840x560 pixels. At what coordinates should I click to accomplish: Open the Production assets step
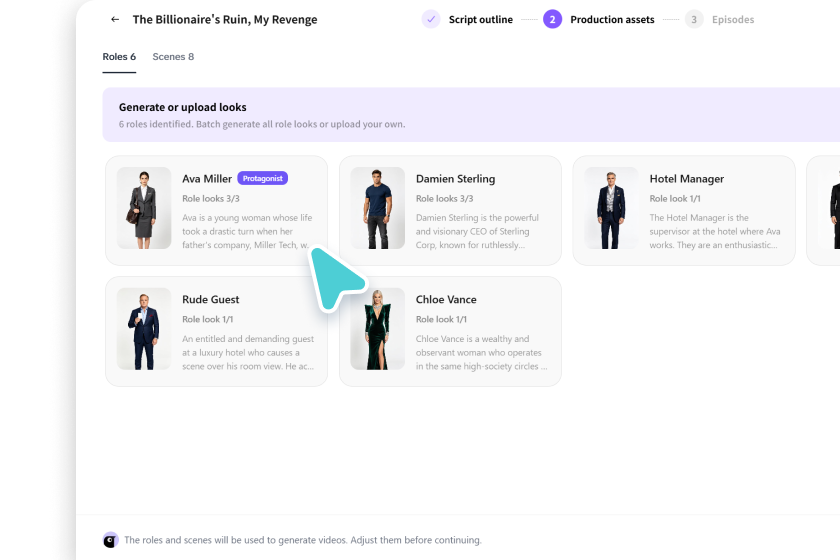pos(612,19)
